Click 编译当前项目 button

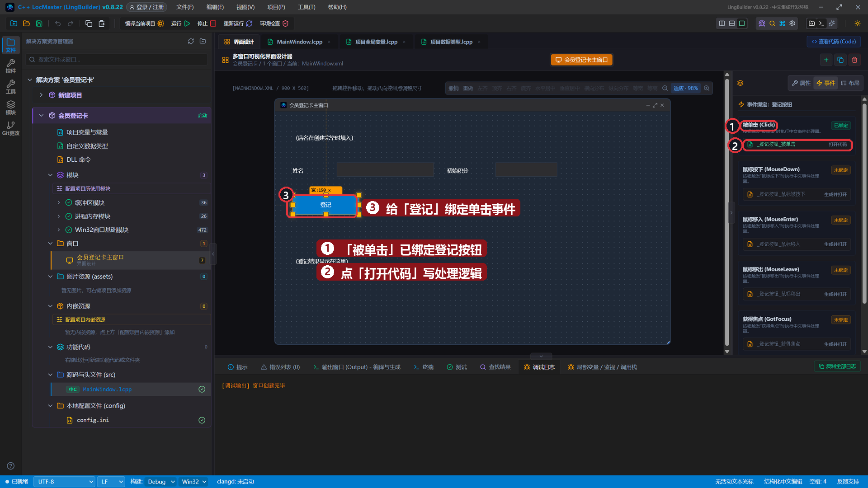[144, 23]
